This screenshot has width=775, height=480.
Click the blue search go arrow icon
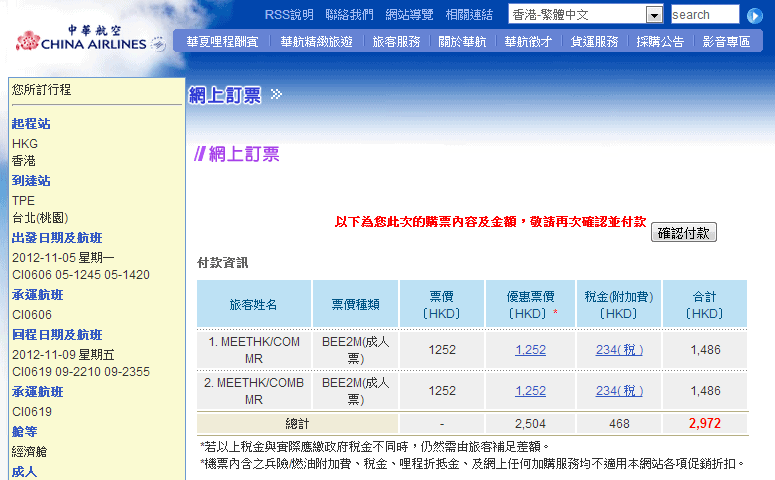pyautogui.click(x=756, y=15)
